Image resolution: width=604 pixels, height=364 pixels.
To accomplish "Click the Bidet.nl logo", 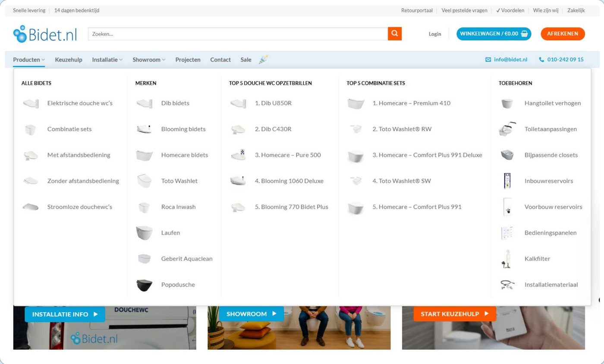I will (45, 34).
